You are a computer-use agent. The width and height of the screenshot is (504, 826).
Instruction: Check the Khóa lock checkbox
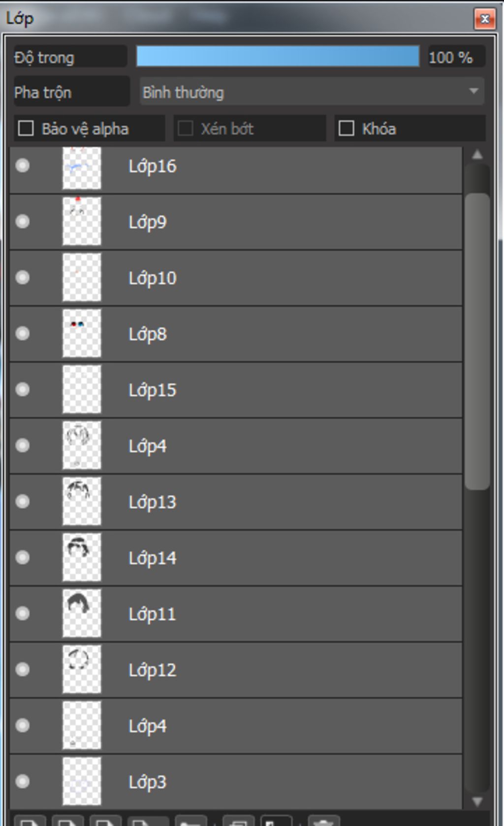pos(346,128)
